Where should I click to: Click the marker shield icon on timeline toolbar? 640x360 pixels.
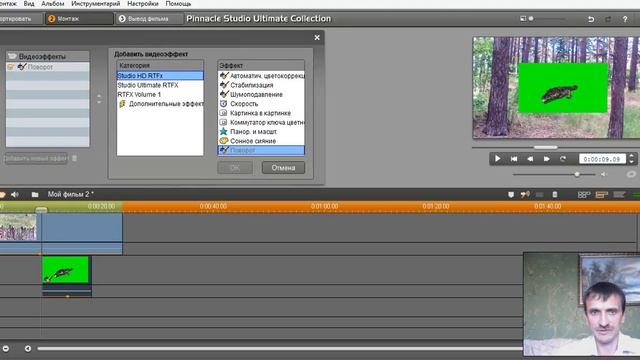click(511, 195)
